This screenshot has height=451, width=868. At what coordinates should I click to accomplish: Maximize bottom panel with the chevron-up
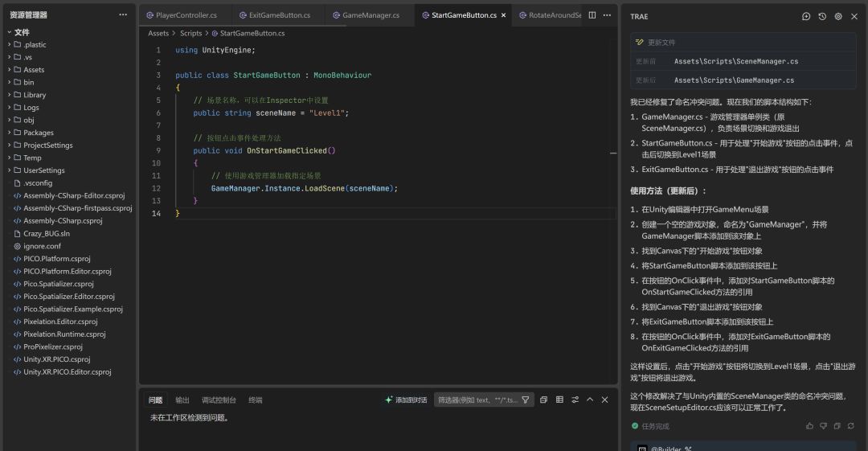(590, 400)
